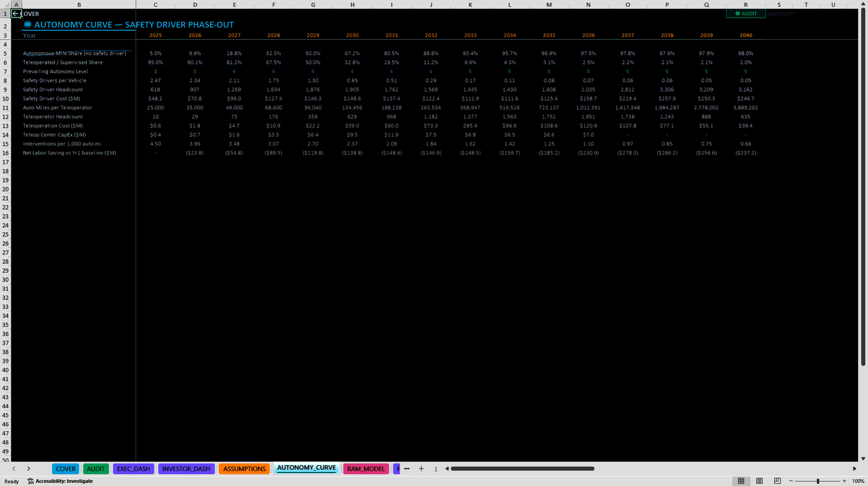Add a new sheet with plus icon
Viewport: 868px width, 486px height.
coord(421,469)
